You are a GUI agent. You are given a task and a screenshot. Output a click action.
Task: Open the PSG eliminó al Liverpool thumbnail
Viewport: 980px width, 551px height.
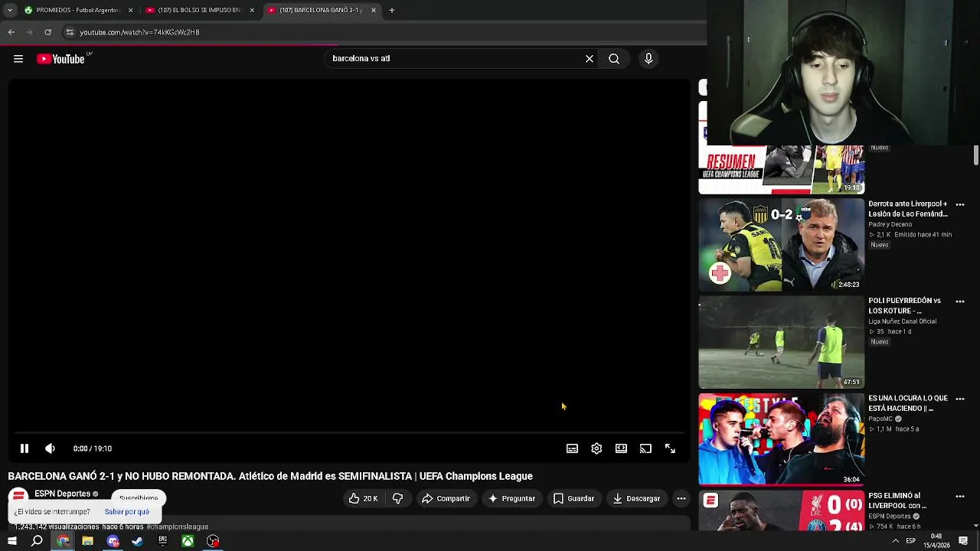(x=781, y=510)
